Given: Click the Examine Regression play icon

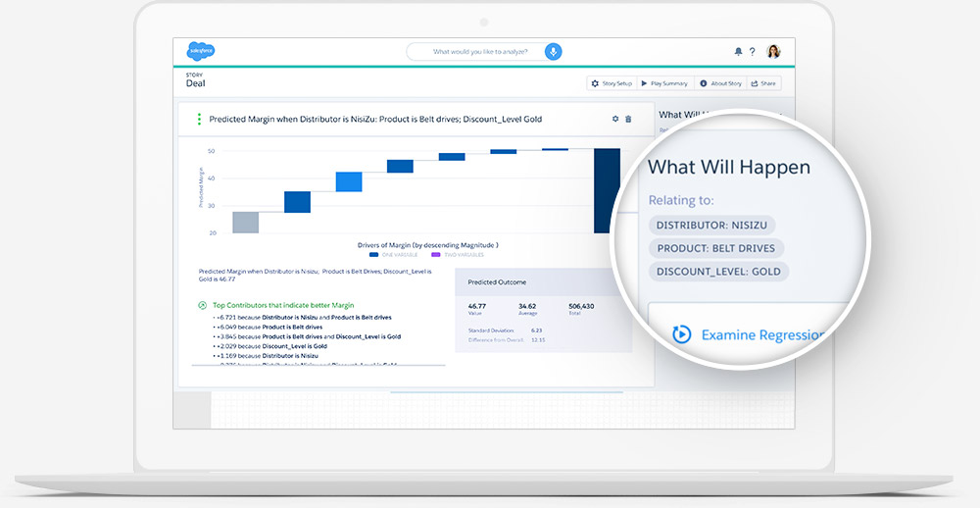Looking at the screenshot, I should (x=681, y=334).
